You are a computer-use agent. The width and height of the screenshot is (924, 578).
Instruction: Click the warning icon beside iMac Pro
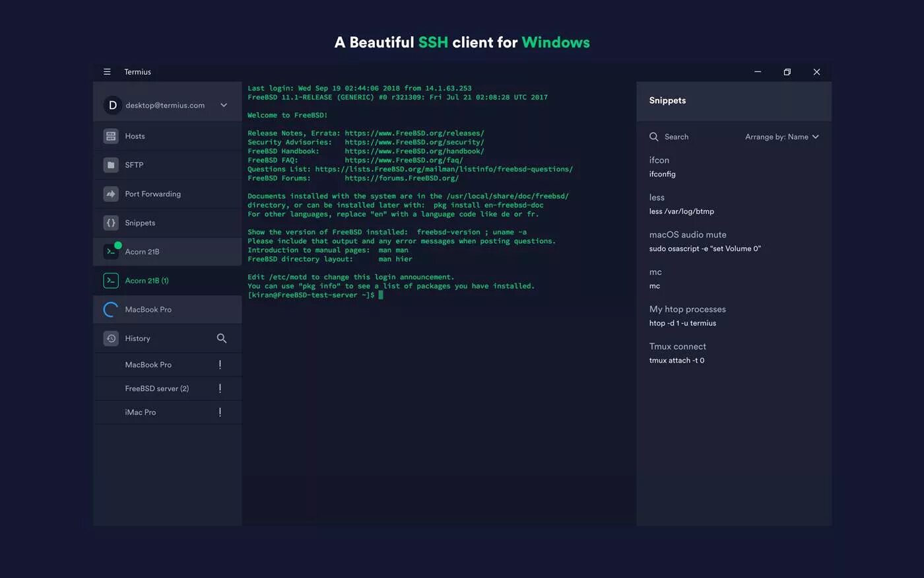point(220,412)
